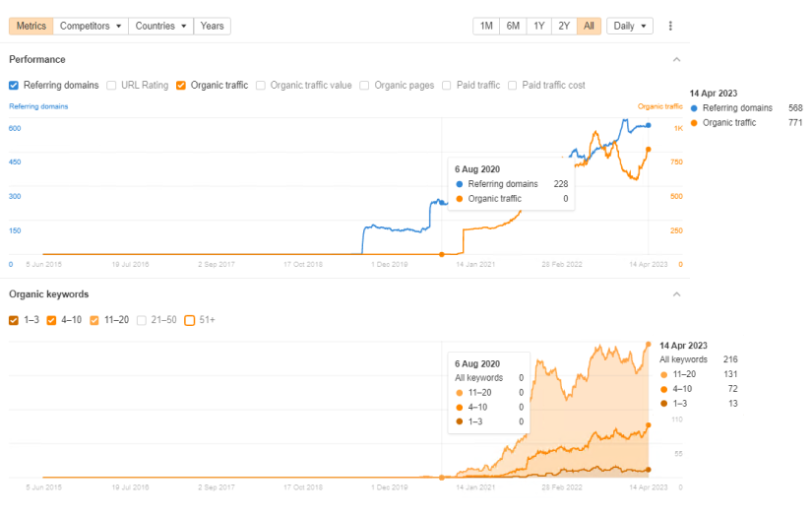Click Organic traffic value 771 in legend
The width and height of the screenshot is (812, 517).
(x=795, y=123)
